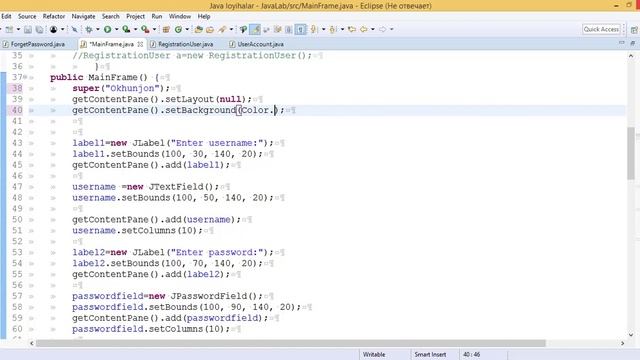Image resolution: width=640 pixels, height=360 pixels.
Task: Open the Window menu
Action: point(180,16)
